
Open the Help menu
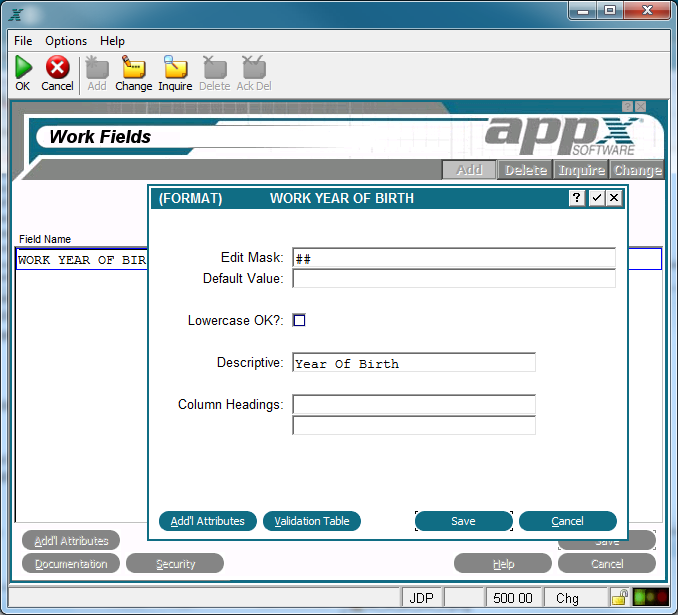(x=112, y=41)
